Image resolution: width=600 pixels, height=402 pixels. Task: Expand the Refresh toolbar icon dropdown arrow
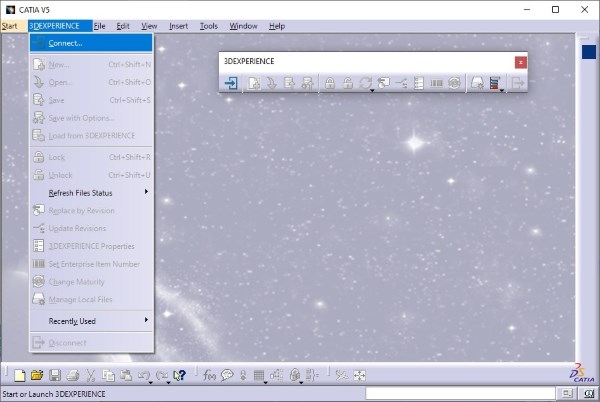[372, 91]
